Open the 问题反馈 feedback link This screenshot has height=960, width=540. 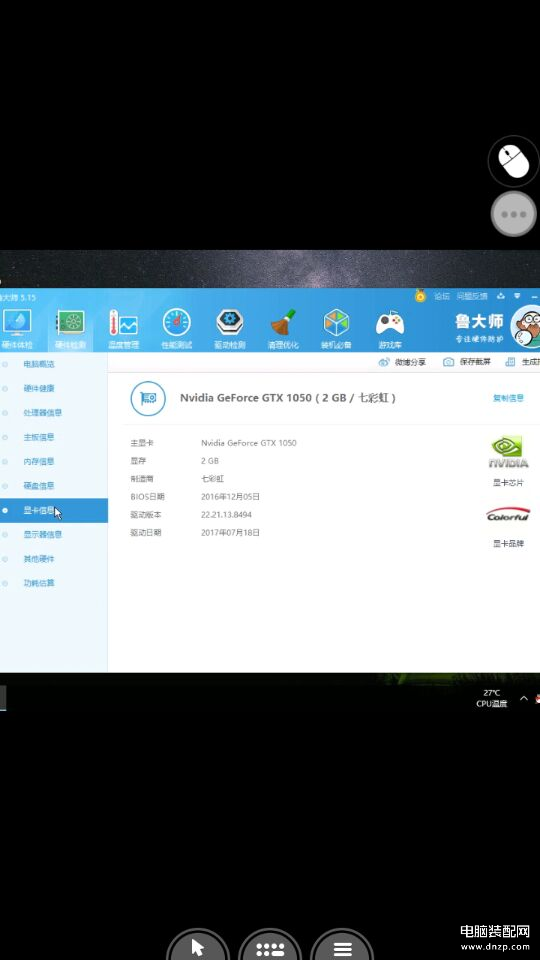[472, 296]
